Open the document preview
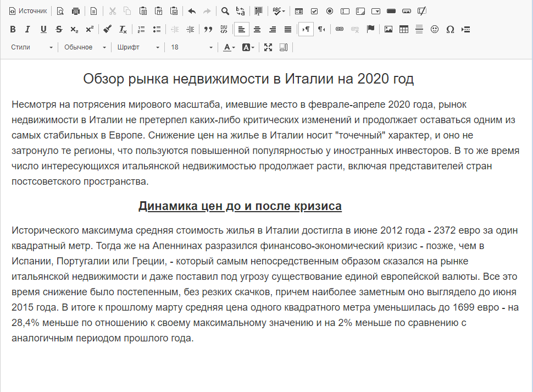Image resolution: width=533 pixels, height=392 pixels. tap(60, 11)
